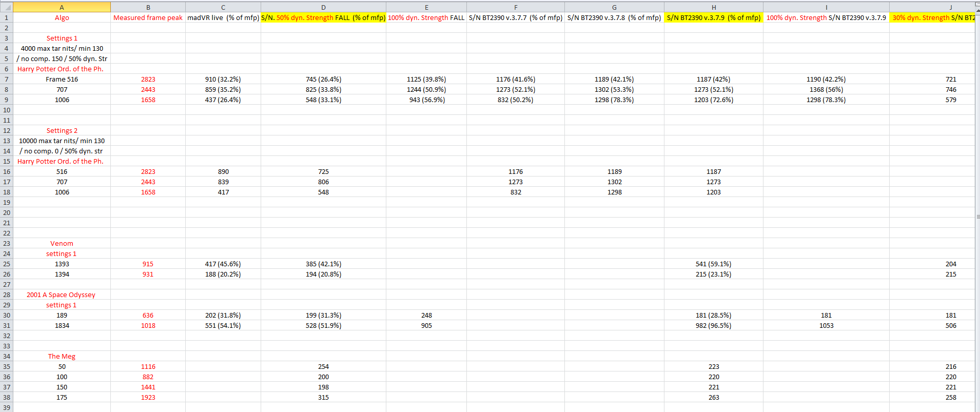Viewport: 980px width, 412px height.
Task: Select the '10000 max tar nits/ min 130' cell
Action: (62, 141)
